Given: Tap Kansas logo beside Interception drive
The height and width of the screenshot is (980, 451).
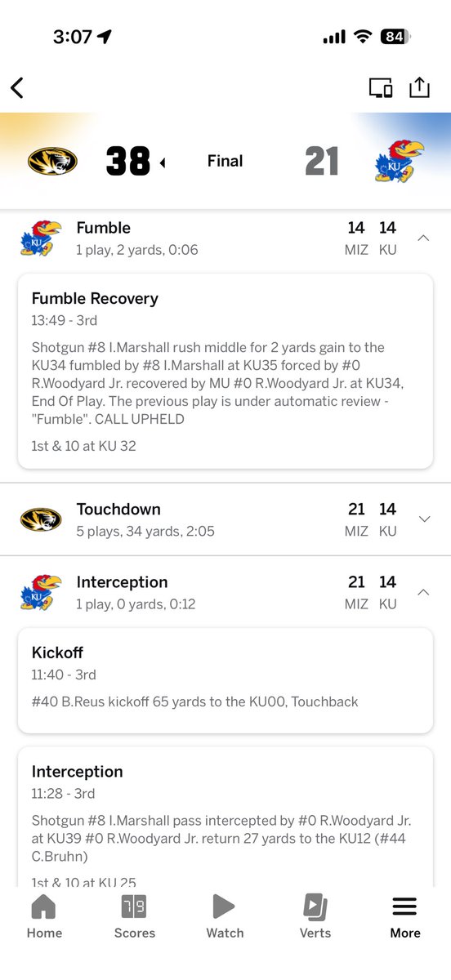Looking at the screenshot, I should click(x=41, y=592).
